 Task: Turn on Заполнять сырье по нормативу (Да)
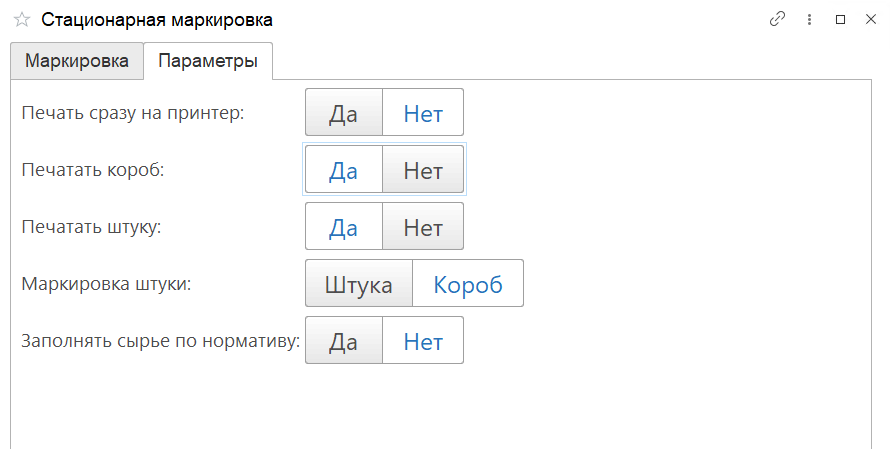coord(344,341)
